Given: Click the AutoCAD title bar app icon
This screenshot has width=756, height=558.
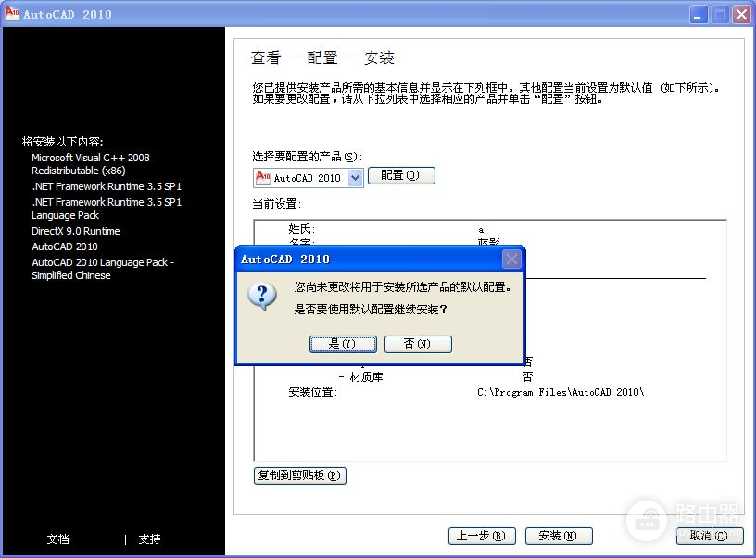Looking at the screenshot, I should pyautogui.click(x=11, y=13).
